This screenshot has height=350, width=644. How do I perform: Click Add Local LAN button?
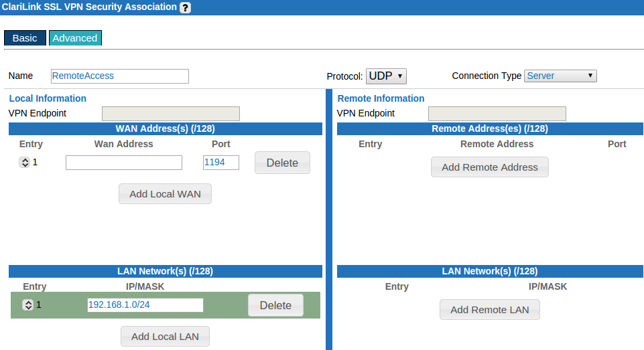[165, 337]
